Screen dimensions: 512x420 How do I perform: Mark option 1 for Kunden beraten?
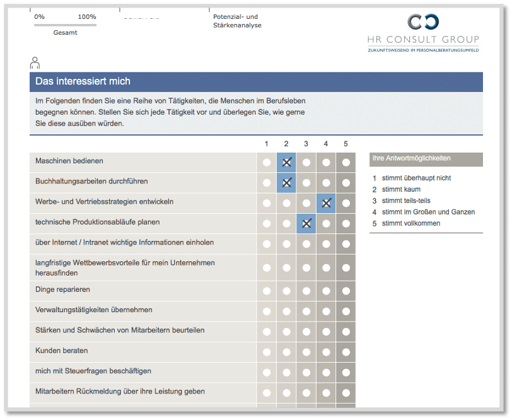267,352
